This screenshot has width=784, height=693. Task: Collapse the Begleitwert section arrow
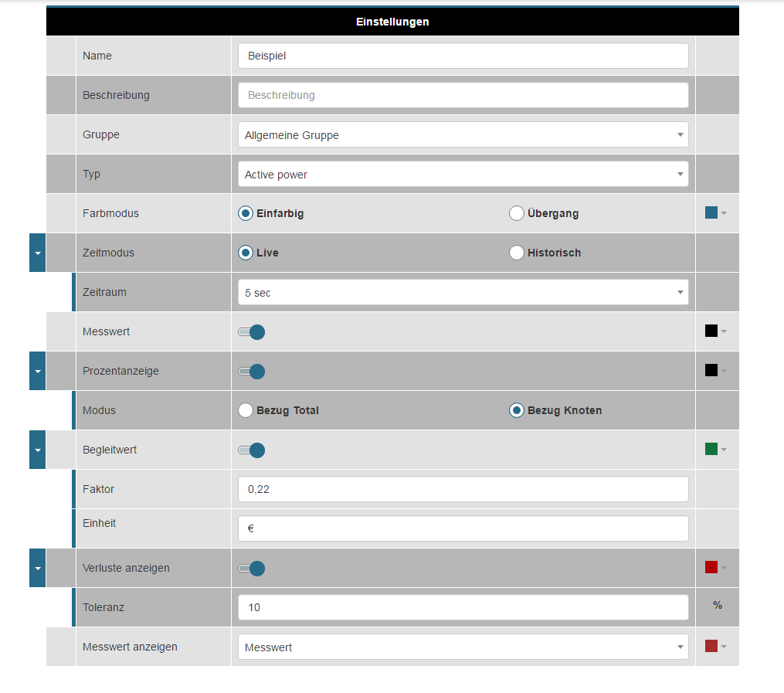click(x=37, y=450)
